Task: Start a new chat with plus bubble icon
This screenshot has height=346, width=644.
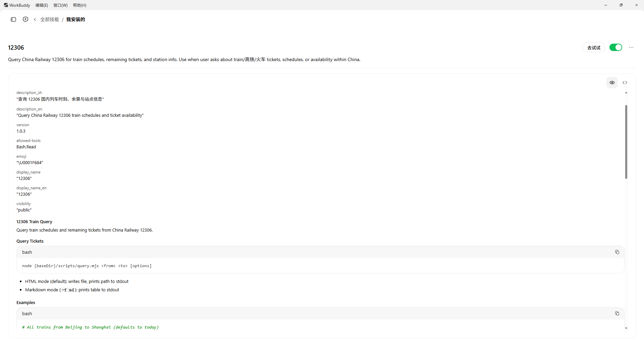Action: [x=26, y=19]
